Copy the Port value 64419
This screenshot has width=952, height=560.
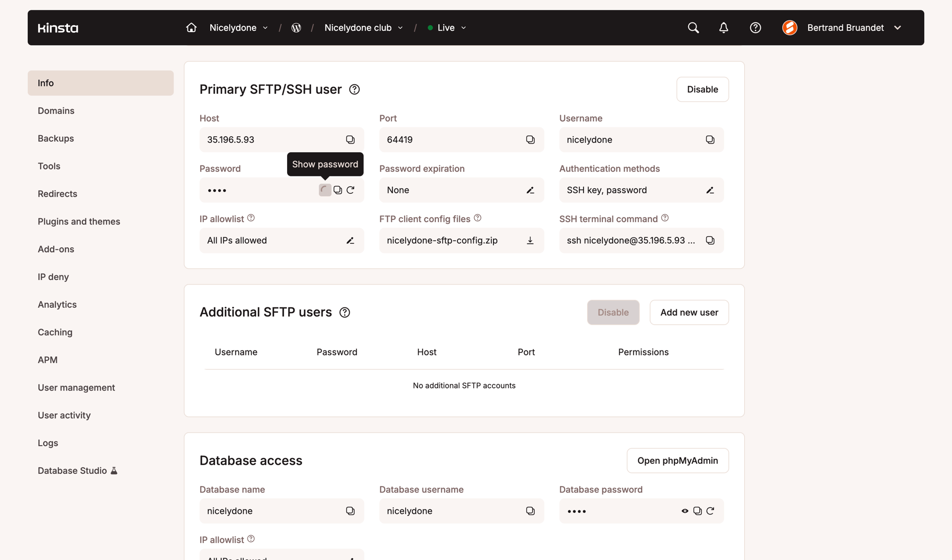(x=530, y=139)
